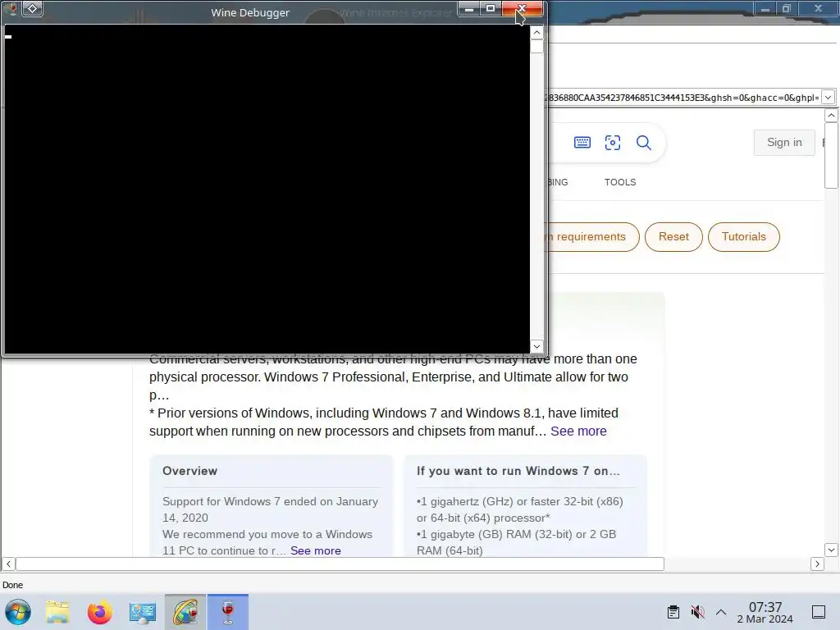Click the horizontal scrollbar left arrow
Viewport: 840px width, 630px height.
click(x=8, y=564)
